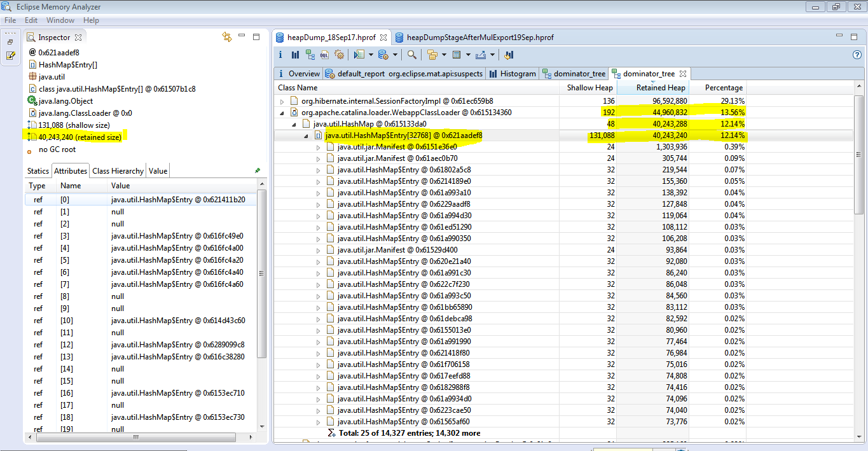Switch to the Histogram tab

[513, 74]
